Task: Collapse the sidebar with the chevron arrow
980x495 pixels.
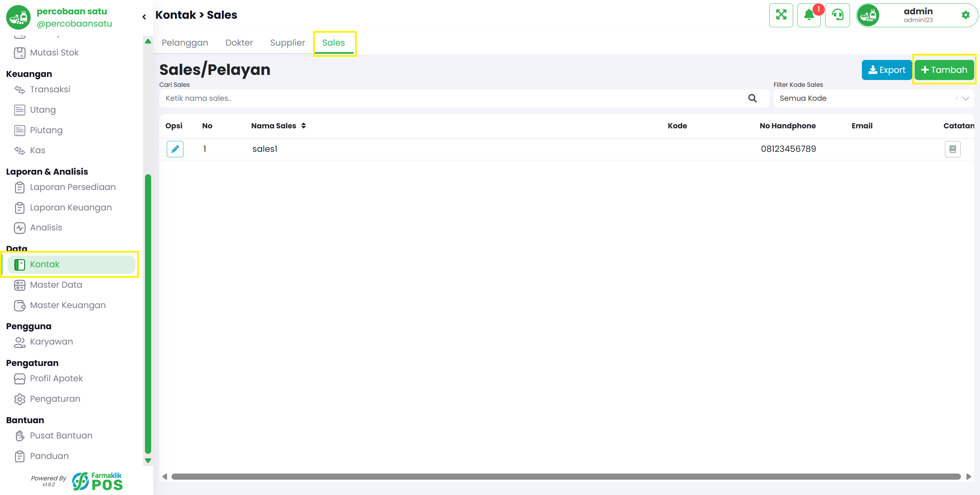Action: point(144,17)
